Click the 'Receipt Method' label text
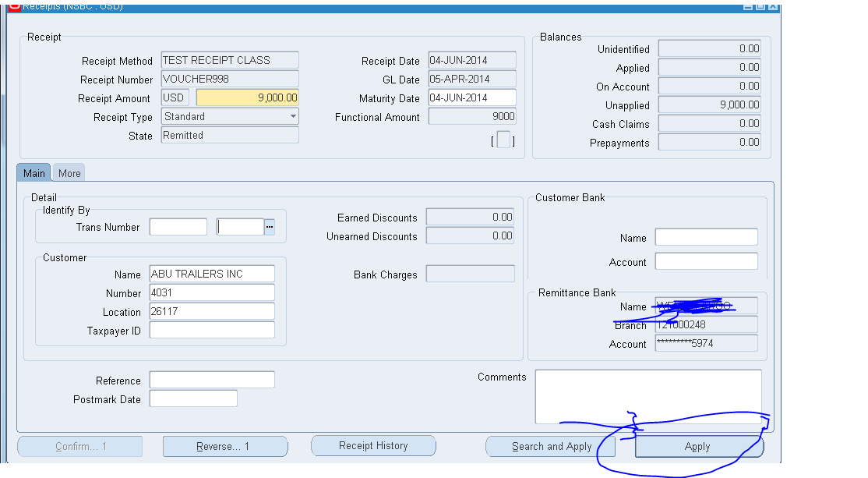 (x=117, y=61)
